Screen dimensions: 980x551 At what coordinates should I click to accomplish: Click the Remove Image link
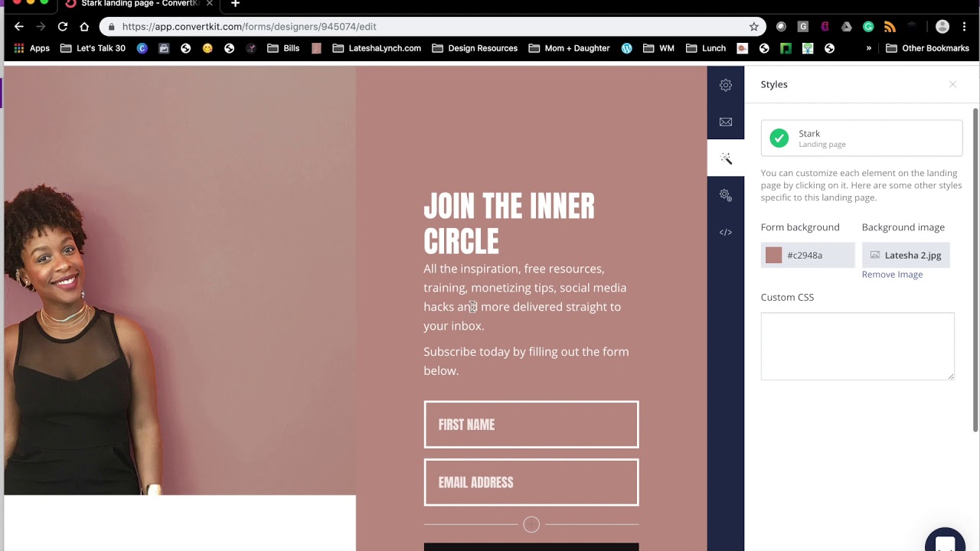(x=892, y=275)
